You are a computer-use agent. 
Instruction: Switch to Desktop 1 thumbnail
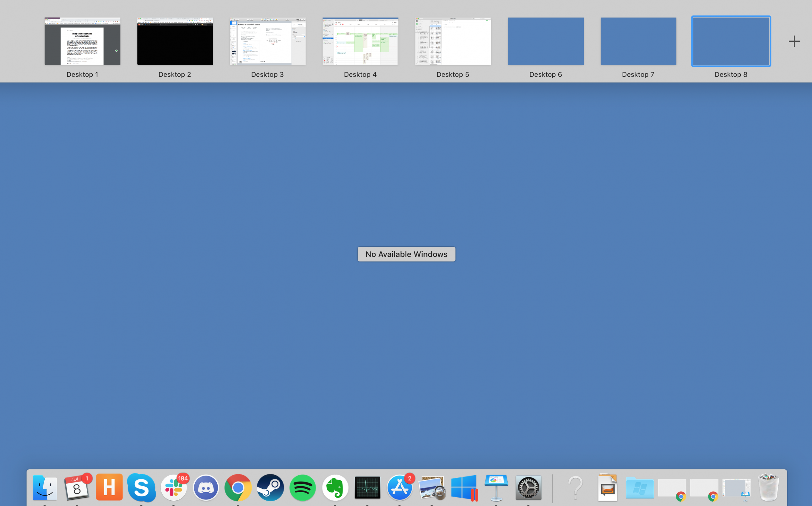coord(82,41)
